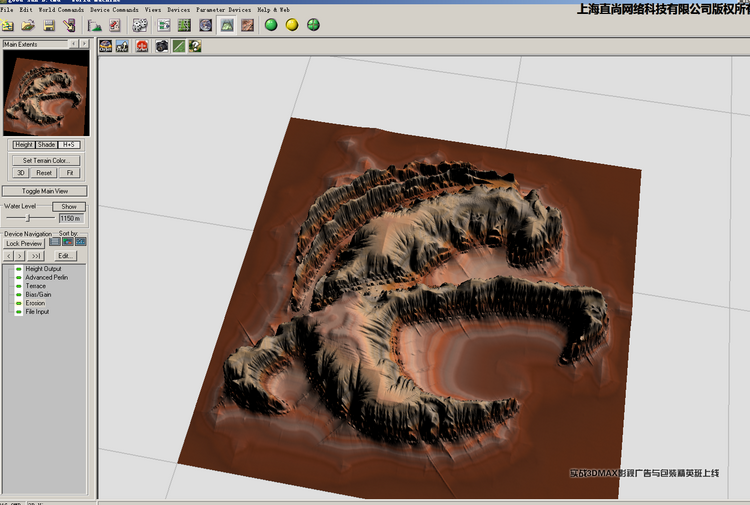Toggle Erosion device status dot

pos(19,303)
